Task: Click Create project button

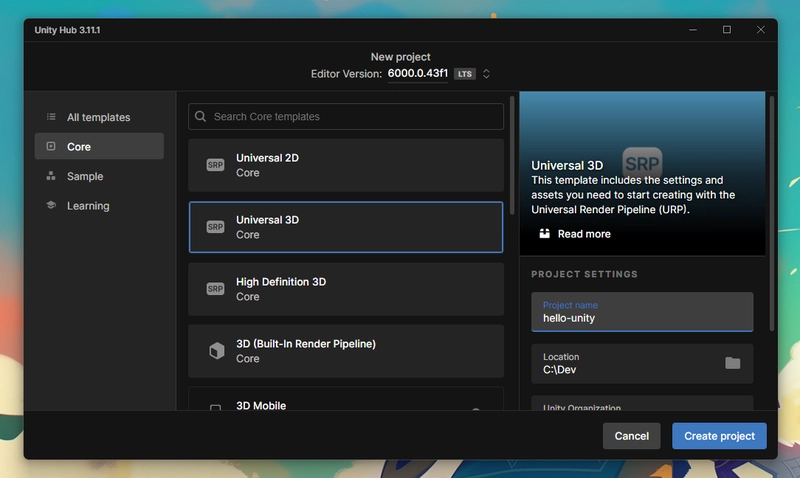Action: tap(719, 436)
